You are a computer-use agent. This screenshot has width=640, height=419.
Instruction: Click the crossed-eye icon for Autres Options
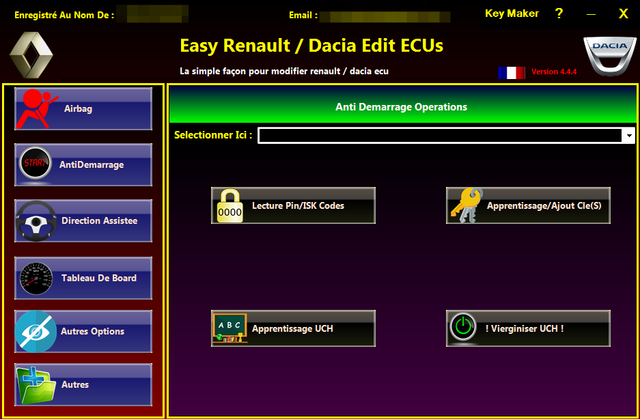coord(37,331)
